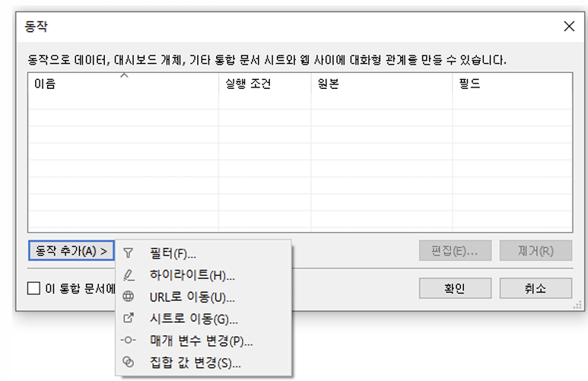588x381 pixels.
Task: Select URL로 이동(U)... menu entry
Action: click(203, 297)
